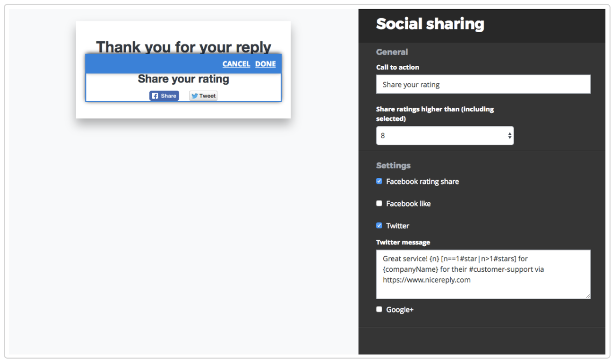Viewport: 614px width, 364px height.
Task: Enable the Google+ checkbox
Action: click(x=379, y=309)
